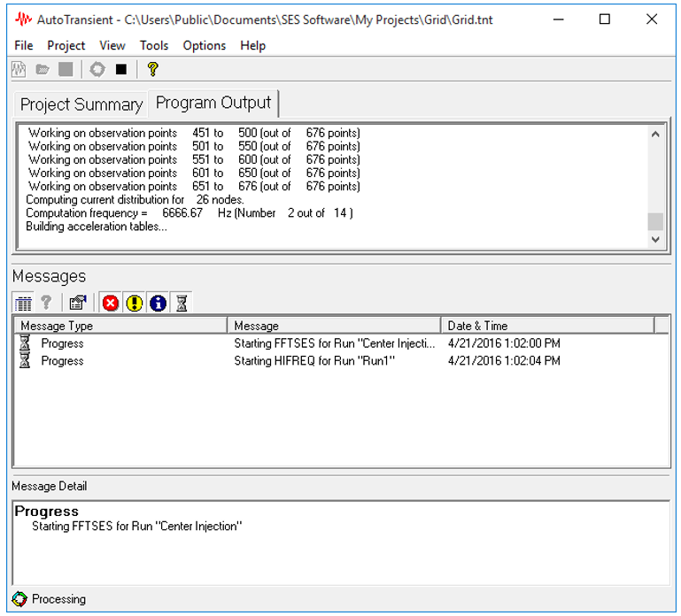Viewport: 681px width, 616px height.
Task: Click the Open Project folder icon
Action: pyautogui.click(x=43, y=69)
